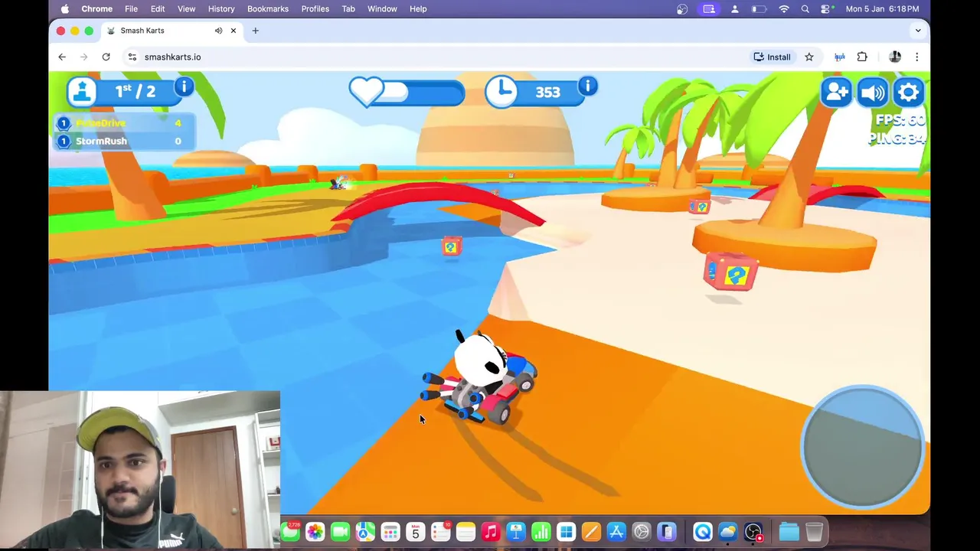Click the 1st / 2 rank text
The height and width of the screenshot is (551, 980).
click(x=136, y=91)
